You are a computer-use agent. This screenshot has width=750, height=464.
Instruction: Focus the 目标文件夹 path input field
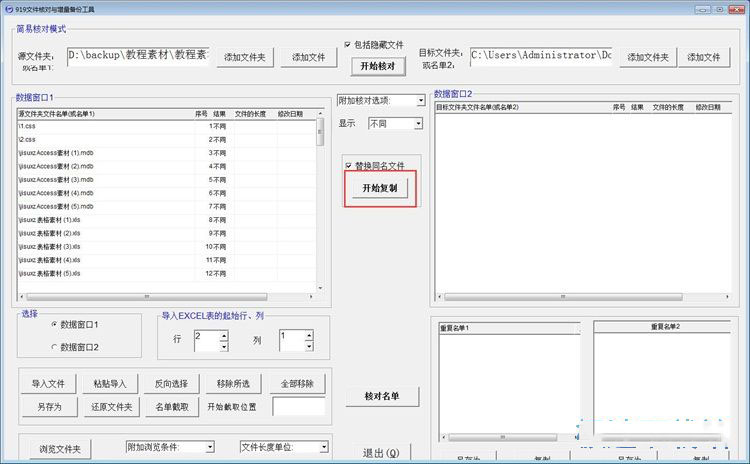click(541, 55)
